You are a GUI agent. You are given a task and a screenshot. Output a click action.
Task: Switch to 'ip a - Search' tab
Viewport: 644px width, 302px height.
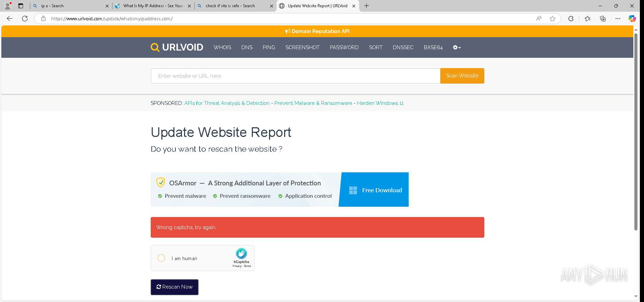(71, 6)
